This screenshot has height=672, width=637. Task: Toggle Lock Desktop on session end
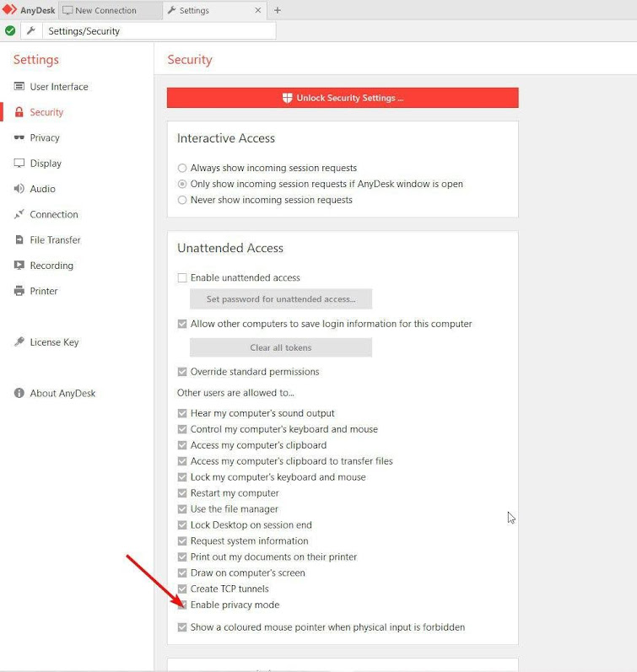(182, 525)
